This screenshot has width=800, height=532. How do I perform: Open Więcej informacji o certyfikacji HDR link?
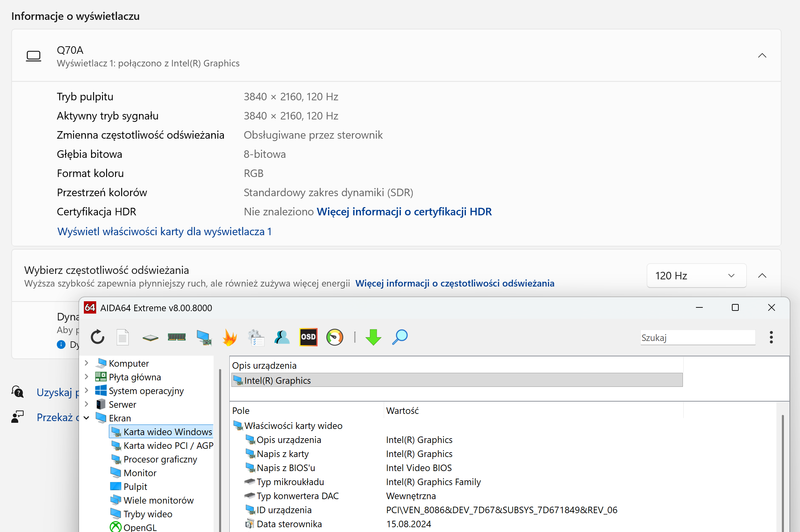pos(404,212)
